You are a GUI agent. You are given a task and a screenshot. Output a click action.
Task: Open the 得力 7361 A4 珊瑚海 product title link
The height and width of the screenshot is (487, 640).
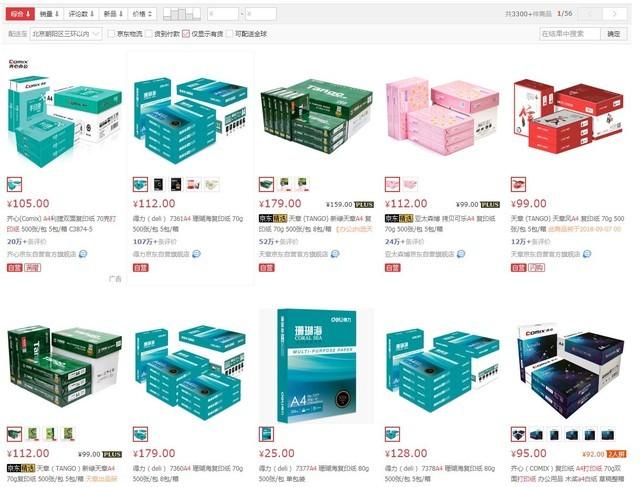tap(188, 224)
